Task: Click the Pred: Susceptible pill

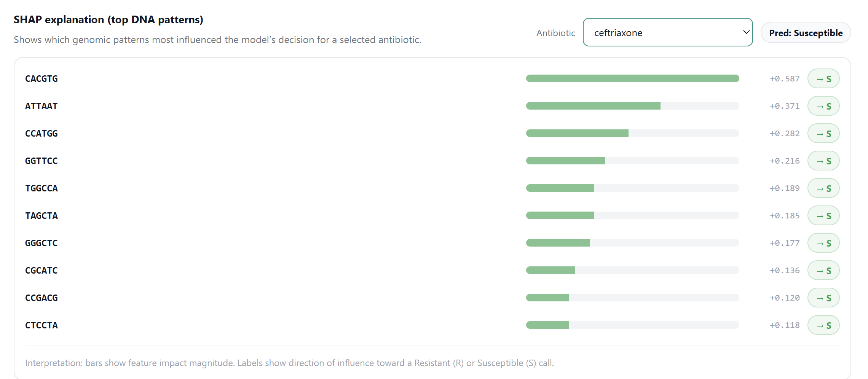Action: pos(806,33)
